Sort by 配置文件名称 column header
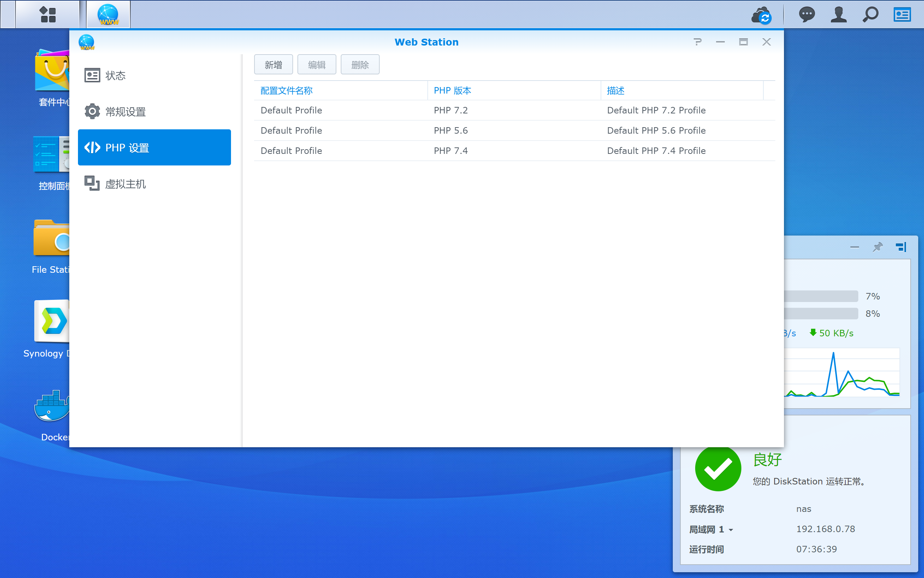The width and height of the screenshot is (924, 578). click(341, 91)
